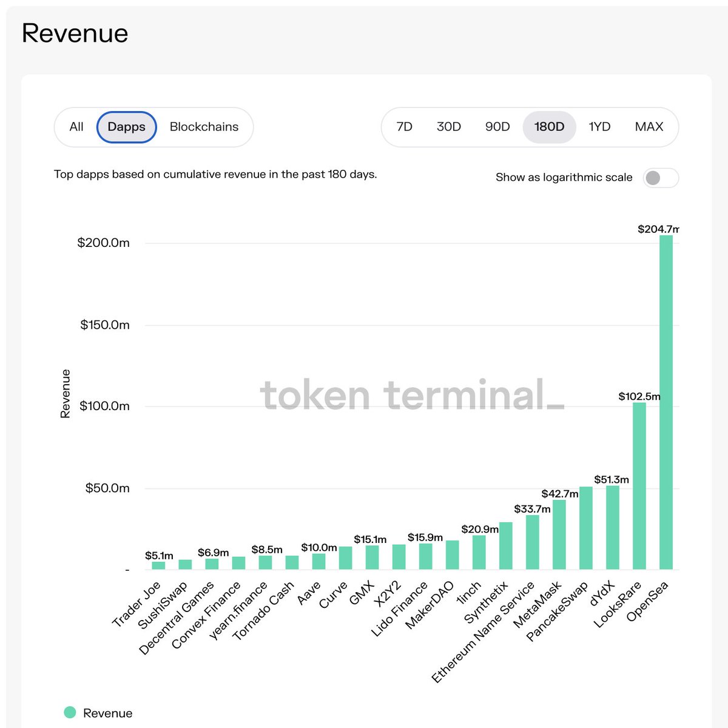Click the $6.9m value label

pos(214,553)
